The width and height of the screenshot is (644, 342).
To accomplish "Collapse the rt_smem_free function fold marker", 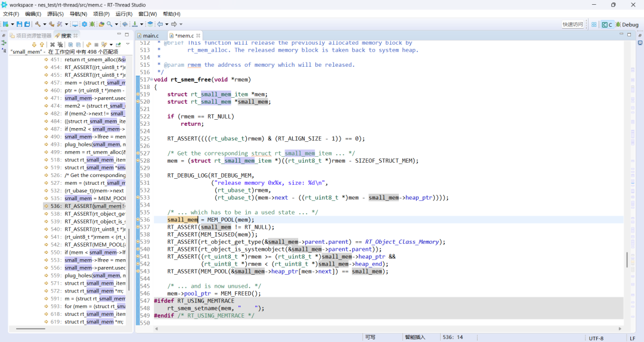I will point(151,79).
